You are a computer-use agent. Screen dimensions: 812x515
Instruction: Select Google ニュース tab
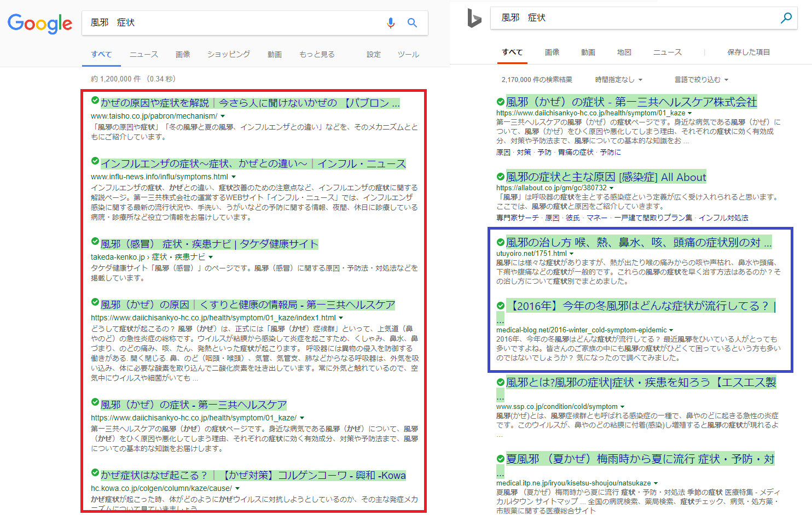coord(144,54)
